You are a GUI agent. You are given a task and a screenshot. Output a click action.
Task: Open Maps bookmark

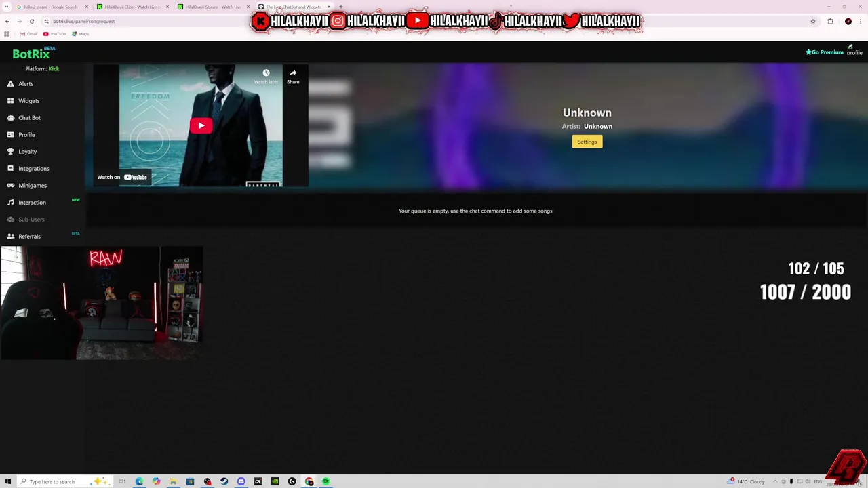tap(81, 34)
